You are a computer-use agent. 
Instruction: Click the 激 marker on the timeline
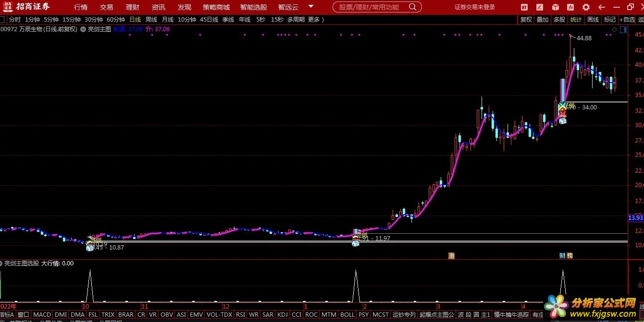(451, 256)
